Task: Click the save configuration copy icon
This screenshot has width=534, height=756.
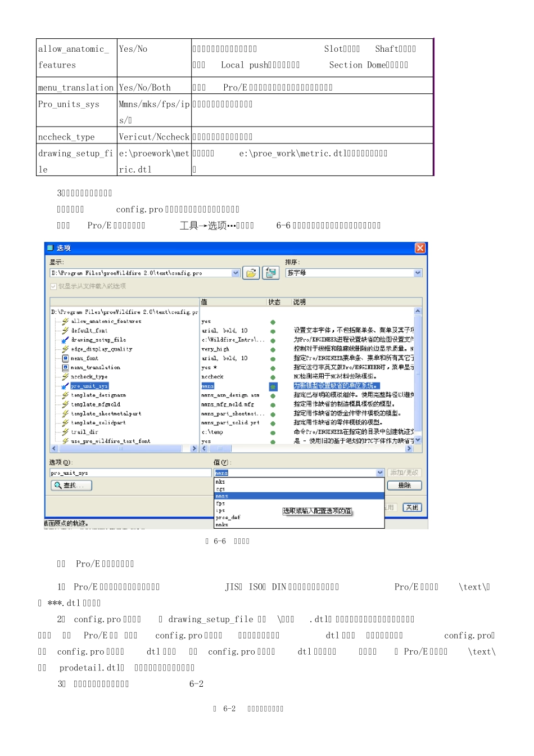Action: pos(271,273)
